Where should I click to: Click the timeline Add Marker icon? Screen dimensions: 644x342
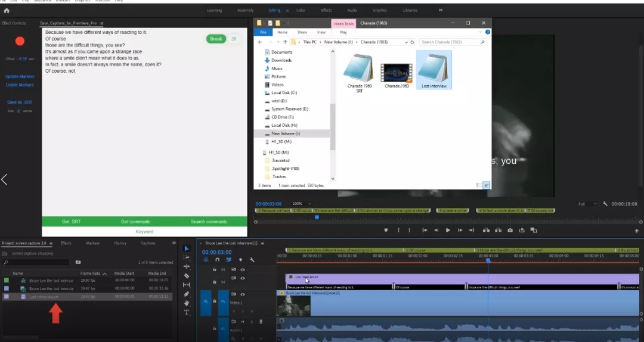click(x=241, y=260)
